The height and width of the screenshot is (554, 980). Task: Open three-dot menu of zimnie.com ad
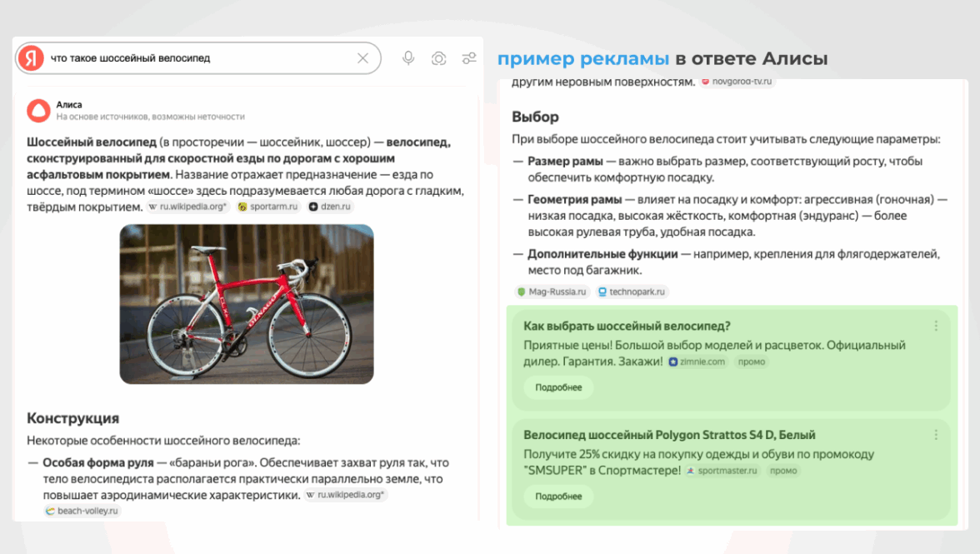coord(936,326)
